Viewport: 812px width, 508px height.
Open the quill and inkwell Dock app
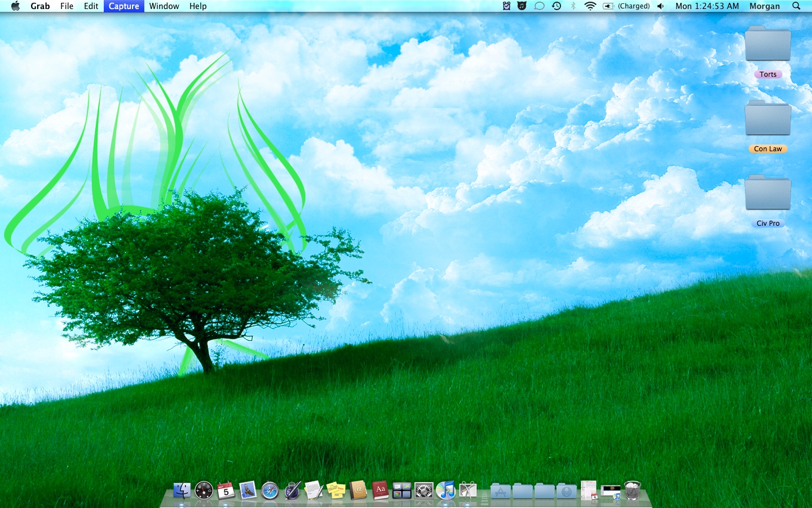tap(292, 491)
